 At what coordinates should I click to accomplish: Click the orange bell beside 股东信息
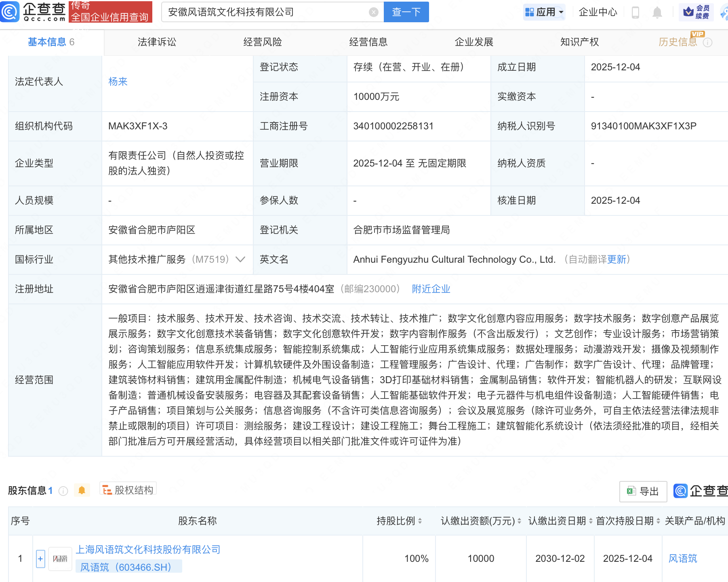pyautogui.click(x=82, y=490)
